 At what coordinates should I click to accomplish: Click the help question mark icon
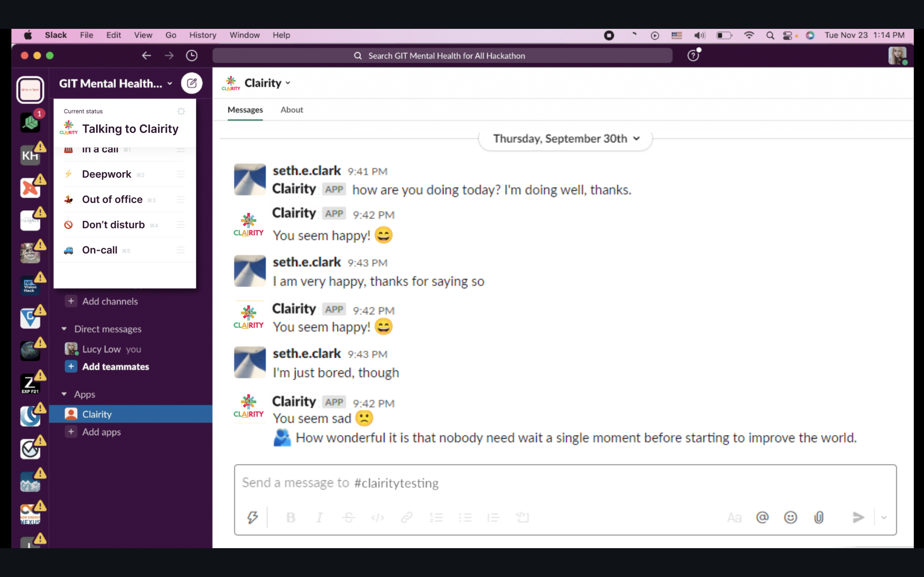(x=693, y=56)
